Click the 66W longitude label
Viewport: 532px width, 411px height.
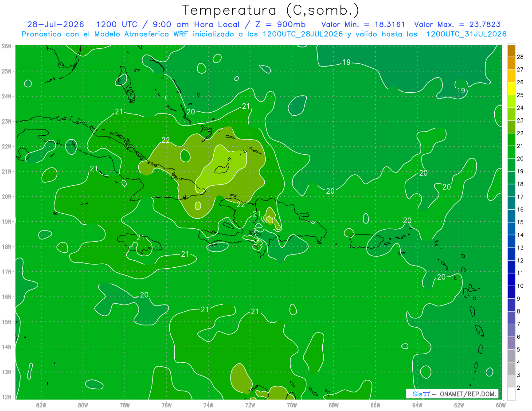pyautogui.click(x=376, y=405)
